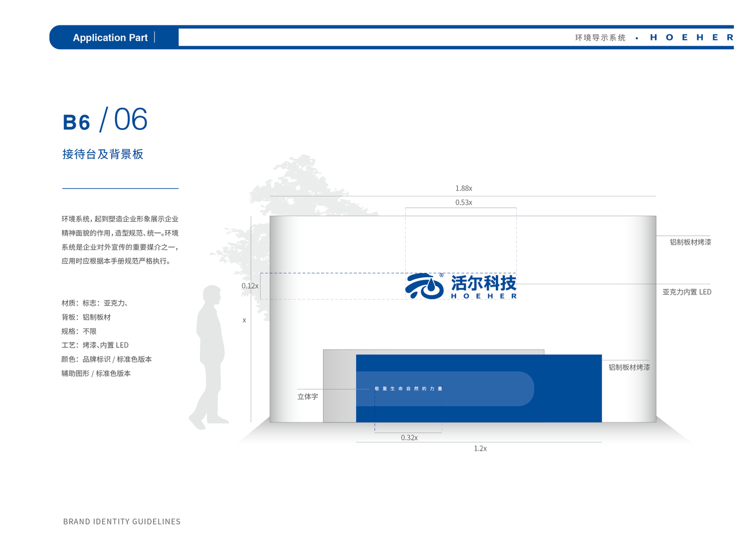Click the paragraph line starting '精神面貌的作用'
This screenshot has height=557, width=756.
(x=120, y=233)
